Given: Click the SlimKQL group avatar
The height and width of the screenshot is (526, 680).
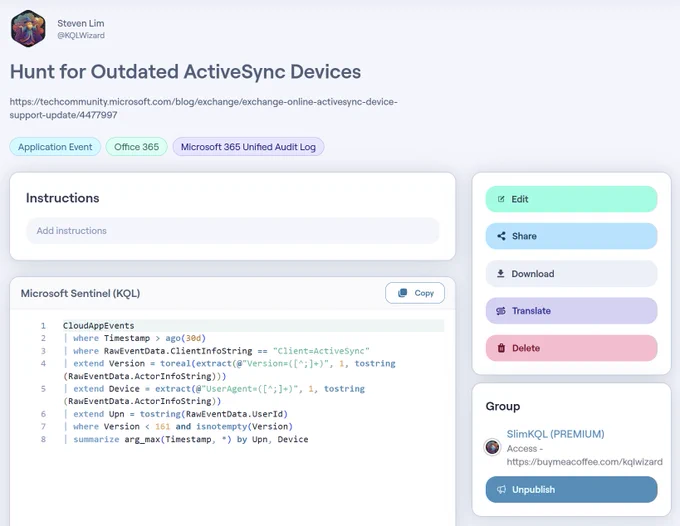Looking at the screenshot, I should [x=492, y=447].
